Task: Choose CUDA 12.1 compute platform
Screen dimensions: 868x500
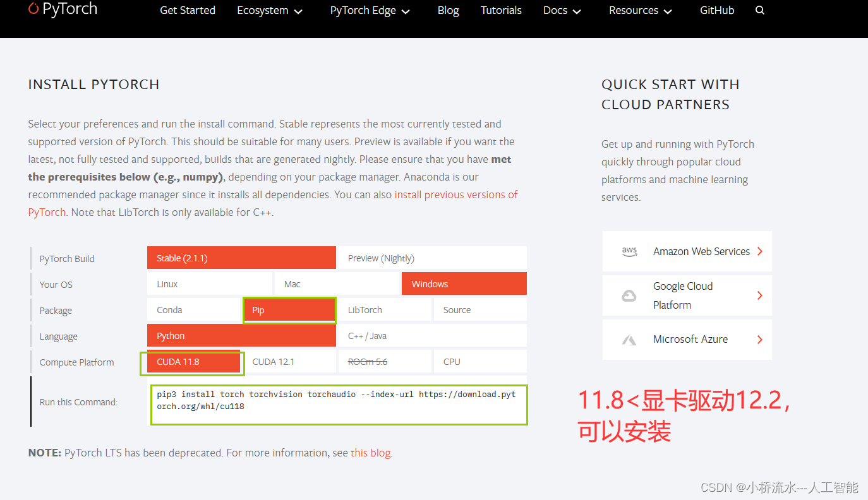Action: click(289, 362)
